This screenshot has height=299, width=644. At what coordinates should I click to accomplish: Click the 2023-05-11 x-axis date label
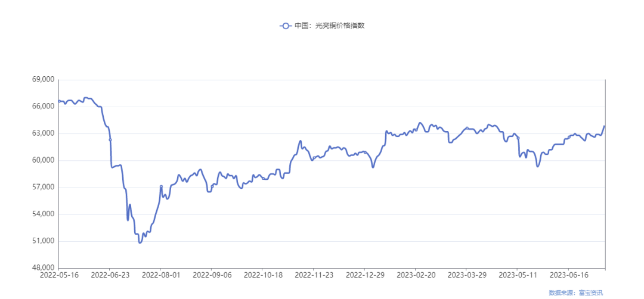tap(518, 275)
